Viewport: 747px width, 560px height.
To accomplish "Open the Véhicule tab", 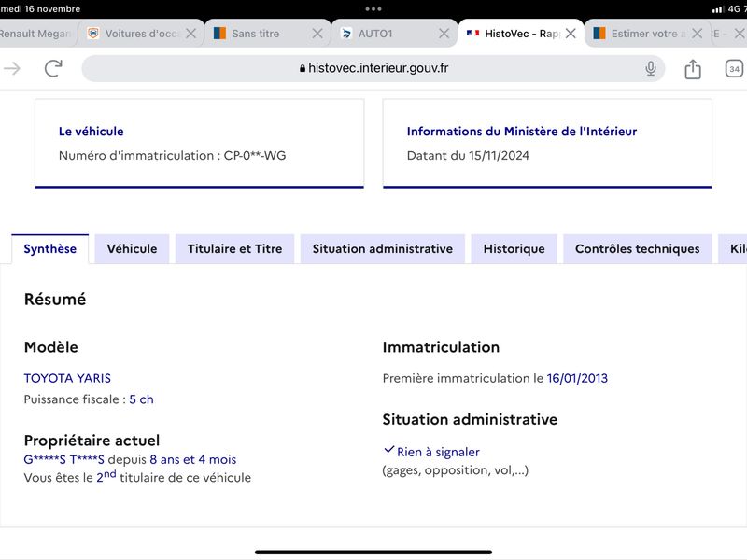I will pyautogui.click(x=132, y=248).
